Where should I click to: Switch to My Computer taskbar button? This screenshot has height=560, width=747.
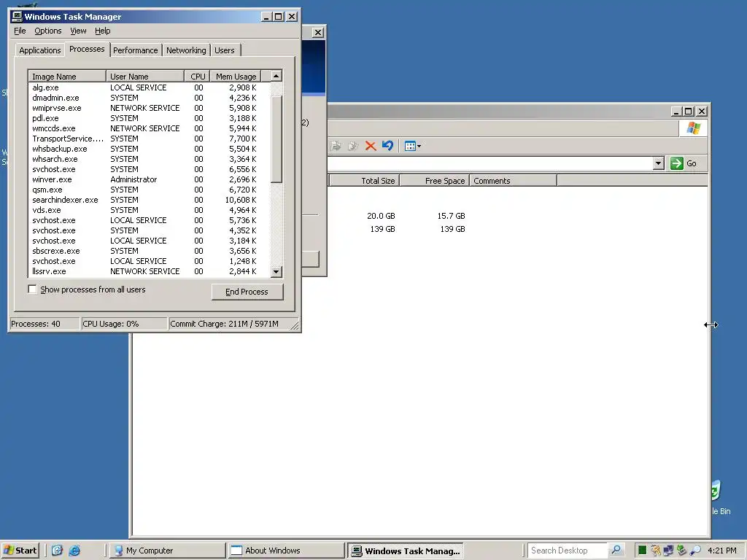click(x=167, y=551)
